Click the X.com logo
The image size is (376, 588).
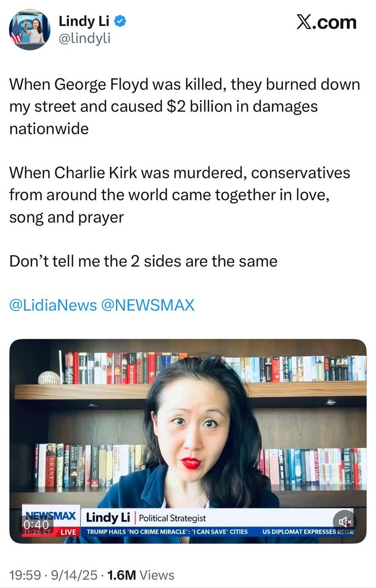point(326,22)
